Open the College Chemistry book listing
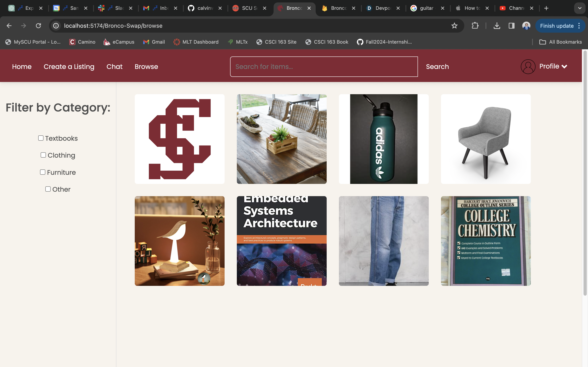 (x=486, y=241)
